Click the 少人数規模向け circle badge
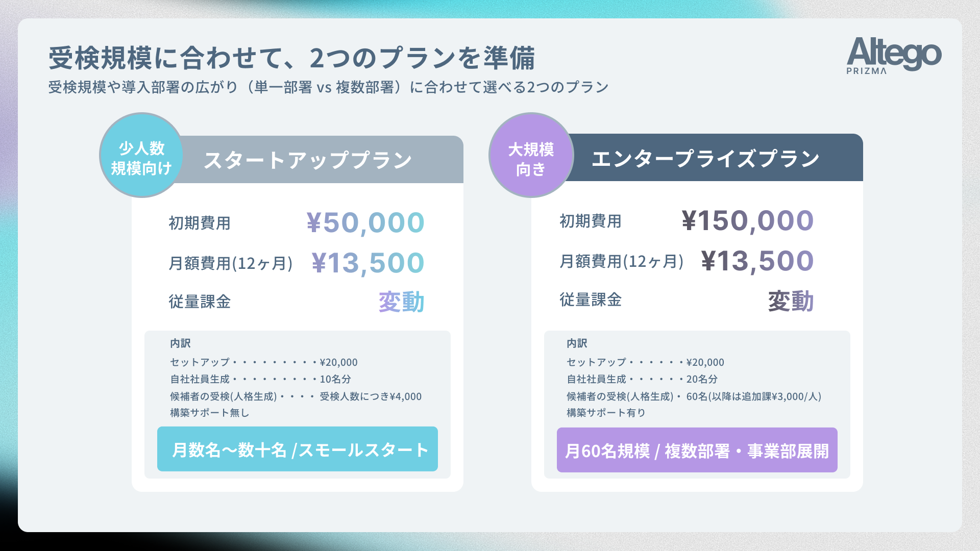 click(x=142, y=155)
